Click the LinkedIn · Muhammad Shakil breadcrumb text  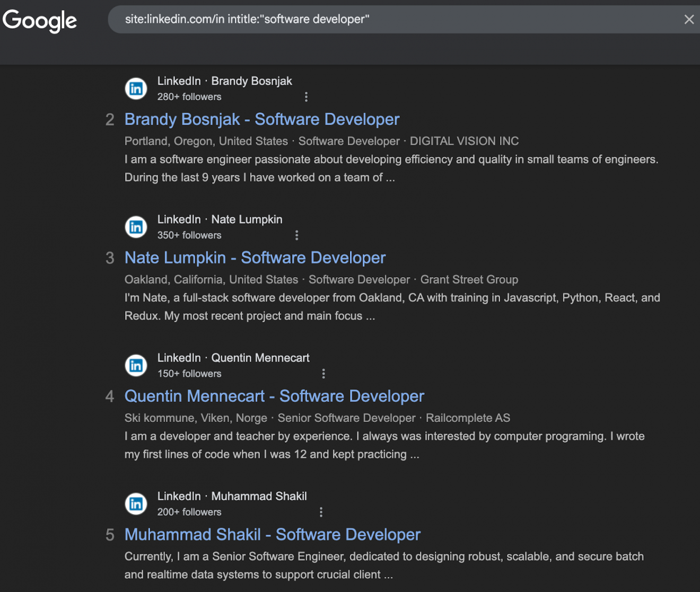(232, 496)
